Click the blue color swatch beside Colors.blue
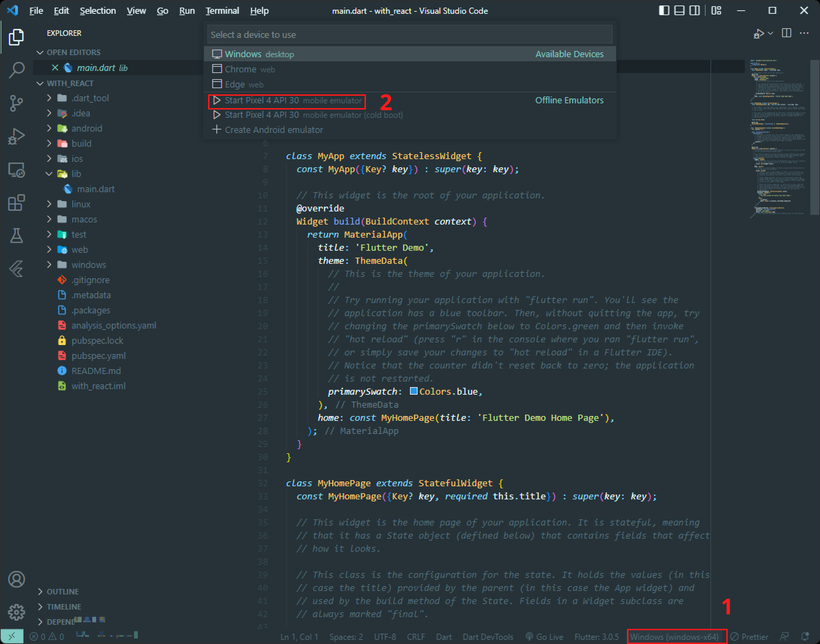820x644 pixels. (413, 391)
